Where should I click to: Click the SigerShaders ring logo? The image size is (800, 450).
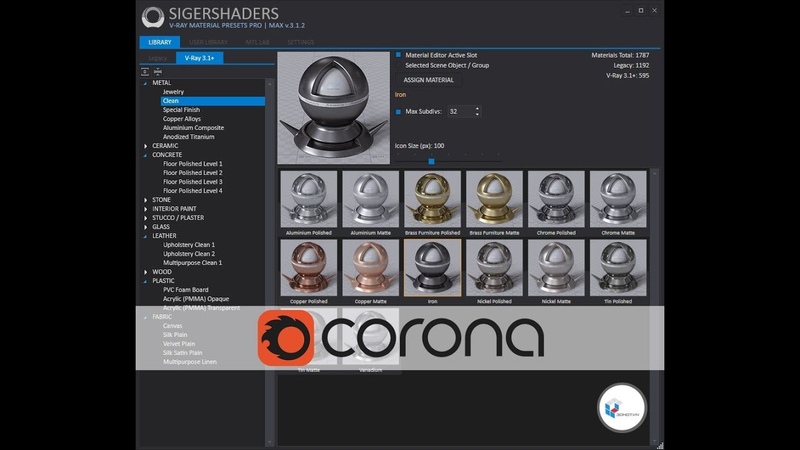point(153,17)
